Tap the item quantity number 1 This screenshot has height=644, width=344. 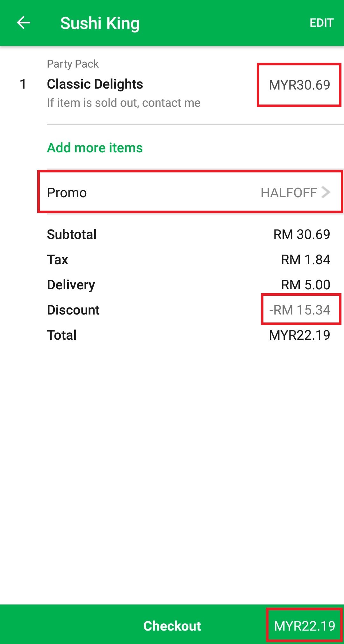coord(23,84)
